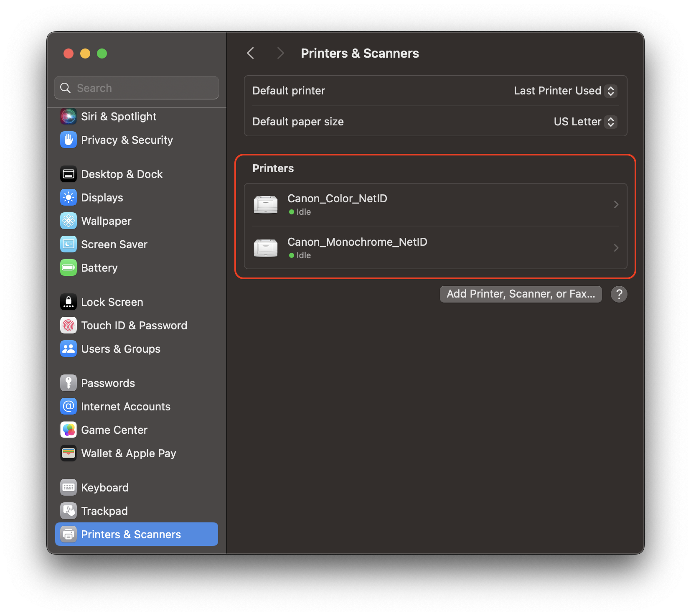Click the Canon_Color_NetID printer icon
691x616 pixels.
point(266,204)
